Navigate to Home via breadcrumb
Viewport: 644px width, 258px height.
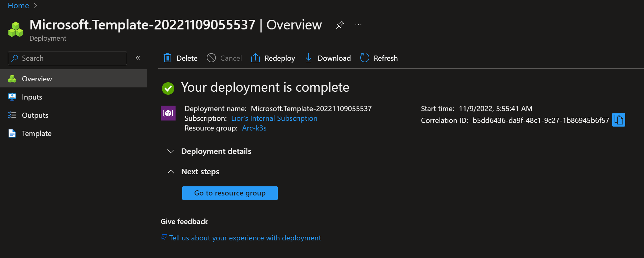click(x=18, y=5)
